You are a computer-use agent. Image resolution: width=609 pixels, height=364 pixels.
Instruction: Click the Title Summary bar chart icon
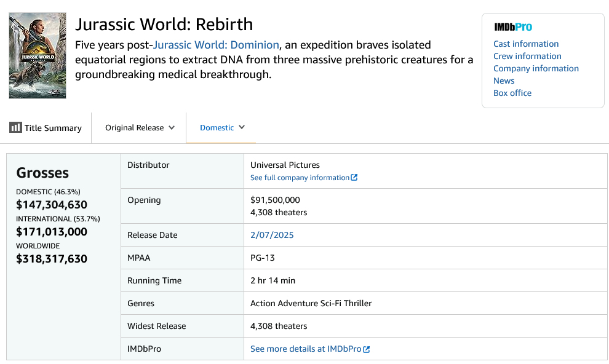[x=15, y=127]
